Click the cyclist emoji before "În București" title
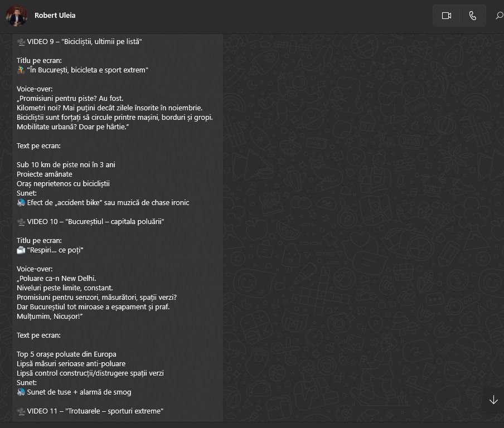Viewport: 504px width, 428px height. (21, 70)
